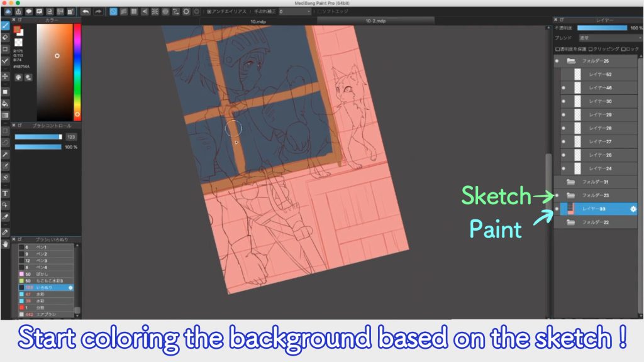Select the エアブラシ brush
The image size is (644, 362).
click(x=46, y=314)
